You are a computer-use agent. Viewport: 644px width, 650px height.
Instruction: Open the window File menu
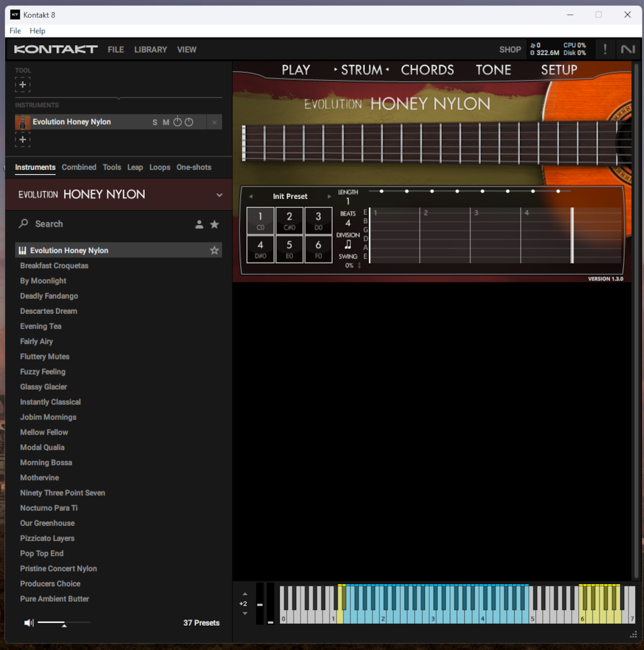[x=15, y=31]
